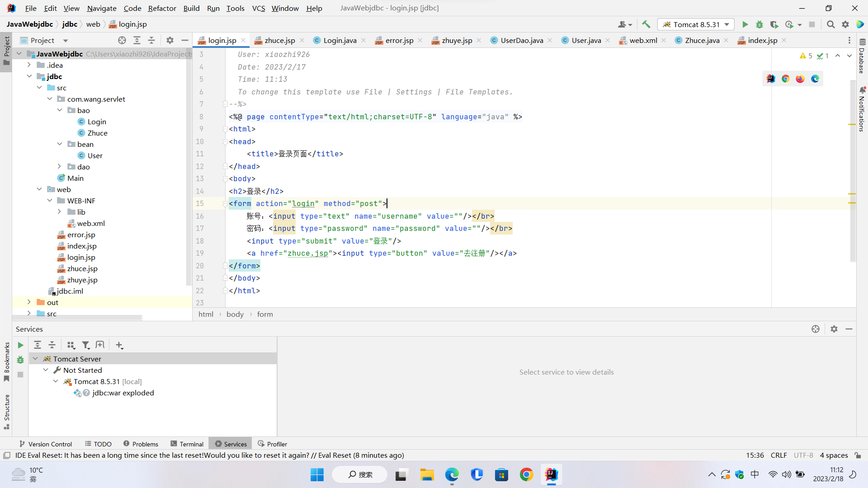Click the Services filter icon
This screenshot has height=488, width=868.
click(x=85, y=345)
